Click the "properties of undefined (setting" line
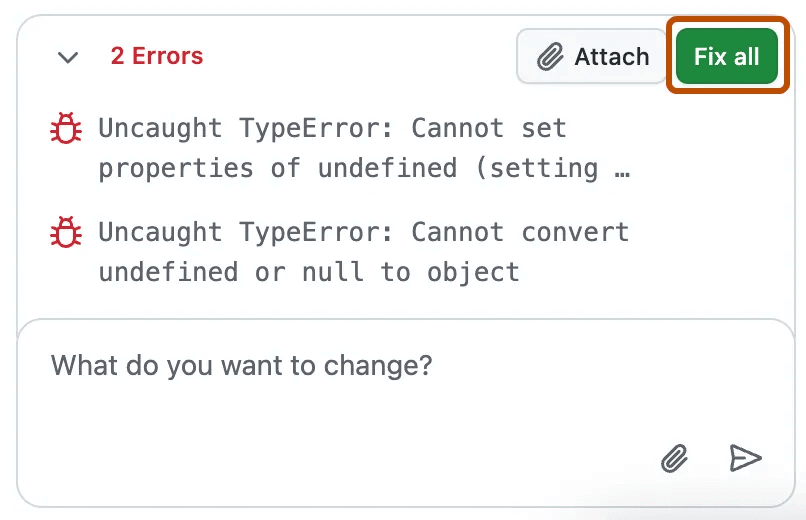This screenshot has height=520, width=806. click(348, 168)
